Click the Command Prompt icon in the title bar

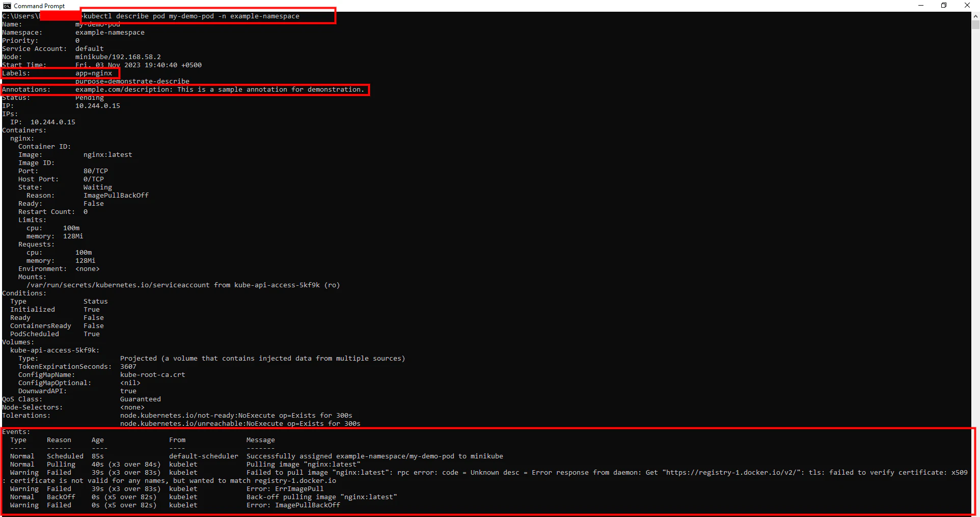(7, 6)
